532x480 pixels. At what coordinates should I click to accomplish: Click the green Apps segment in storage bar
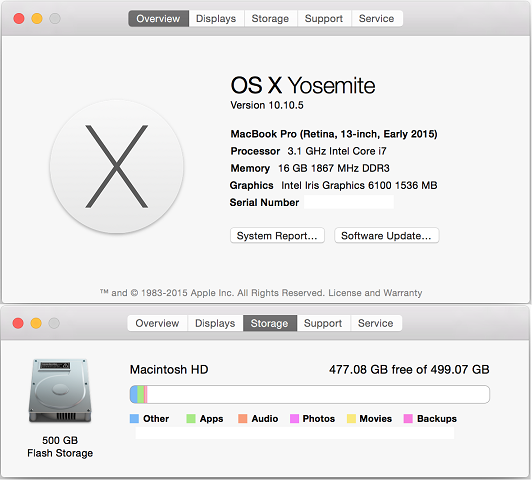(141, 394)
